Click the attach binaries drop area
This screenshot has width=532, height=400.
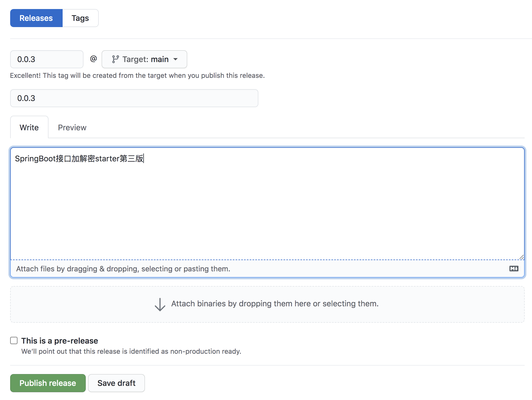click(267, 304)
